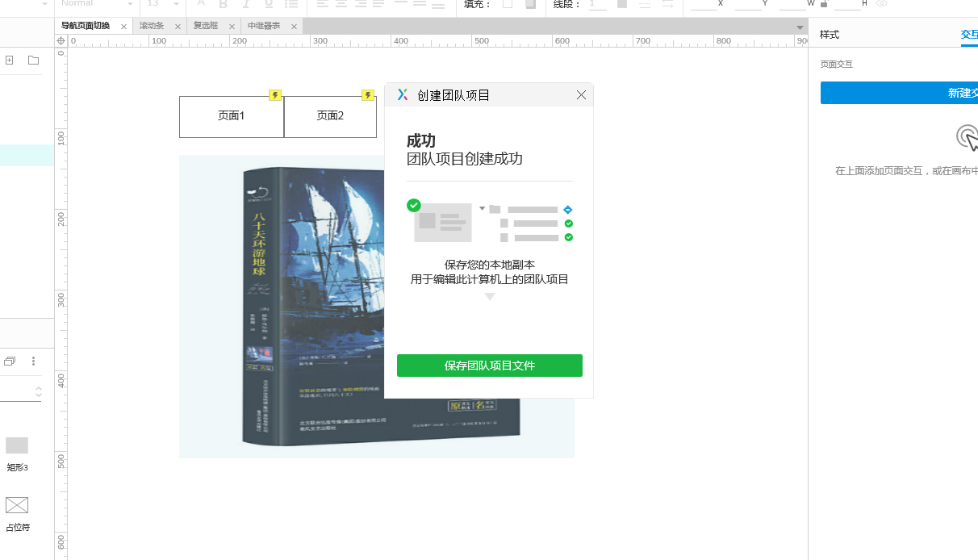Select the 占位符 placeholder widget
The image size is (978, 560).
[x=17, y=505]
